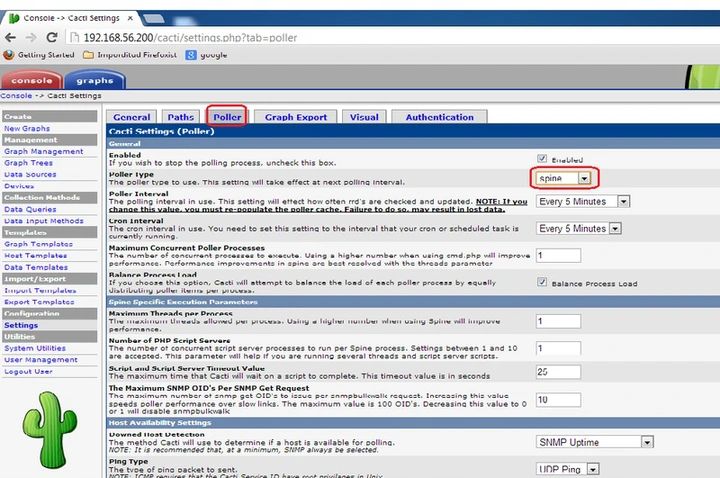Open the Poller Type spine dropdown

pos(563,178)
